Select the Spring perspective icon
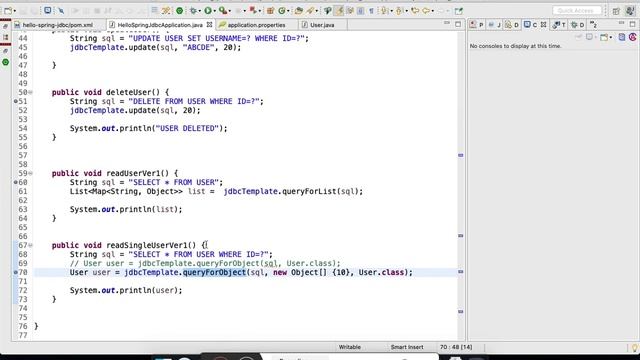This screenshot has height=360, width=640. 630,11
